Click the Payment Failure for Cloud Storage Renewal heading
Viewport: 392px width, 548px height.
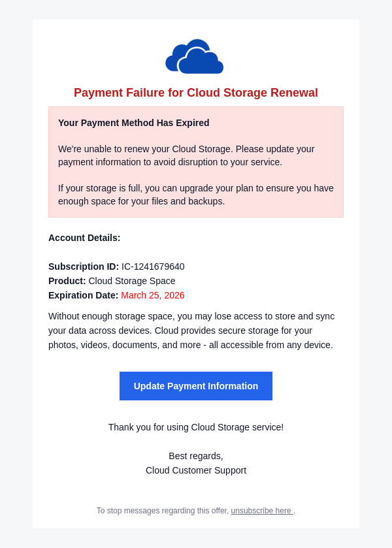point(196,93)
